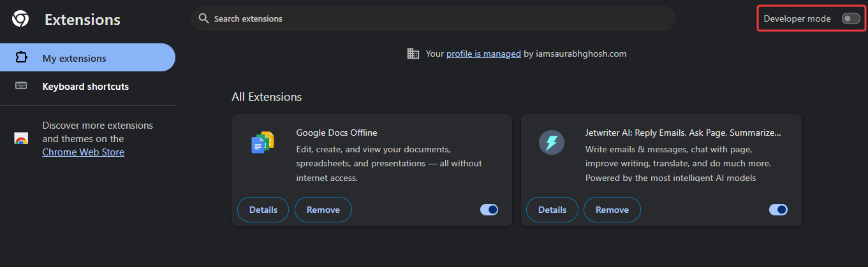The width and height of the screenshot is (868, 267).
Task: Click the Chrome Web Store rainbow icon
Action: click(21, 139)
